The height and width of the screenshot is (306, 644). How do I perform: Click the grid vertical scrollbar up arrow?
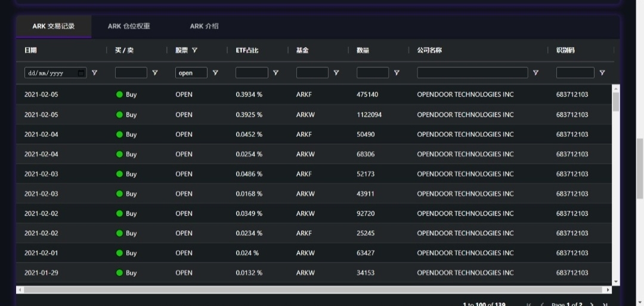pos(615,88)
